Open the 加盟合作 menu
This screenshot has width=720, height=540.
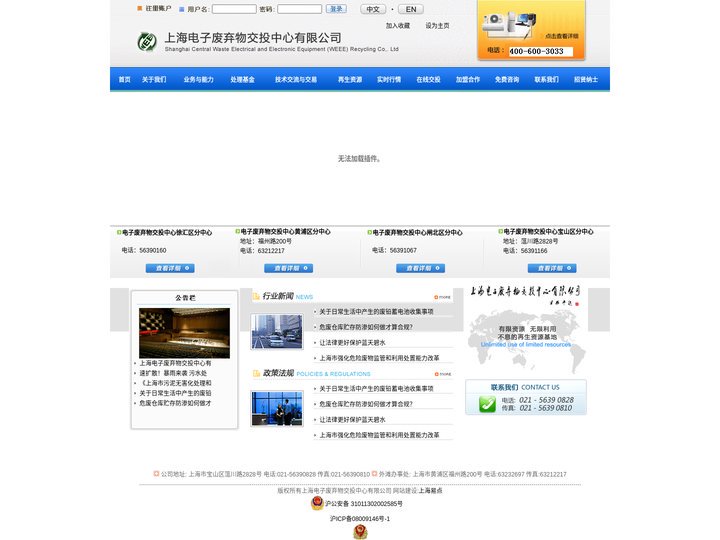pos(468,79)
